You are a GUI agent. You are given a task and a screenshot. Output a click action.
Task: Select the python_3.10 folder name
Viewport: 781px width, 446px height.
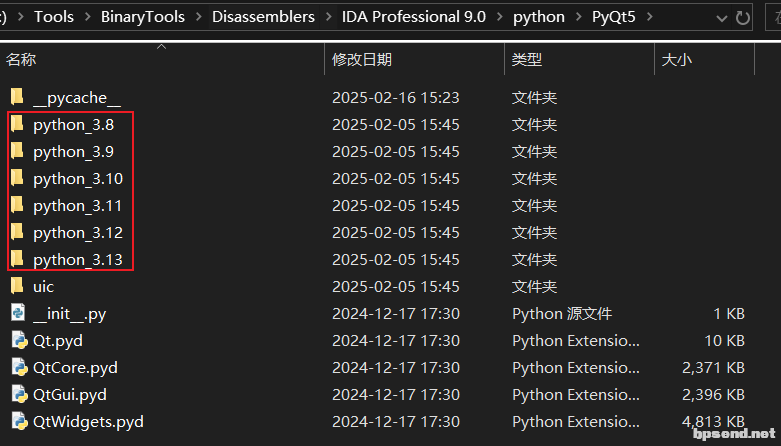(x=78, y=178)
